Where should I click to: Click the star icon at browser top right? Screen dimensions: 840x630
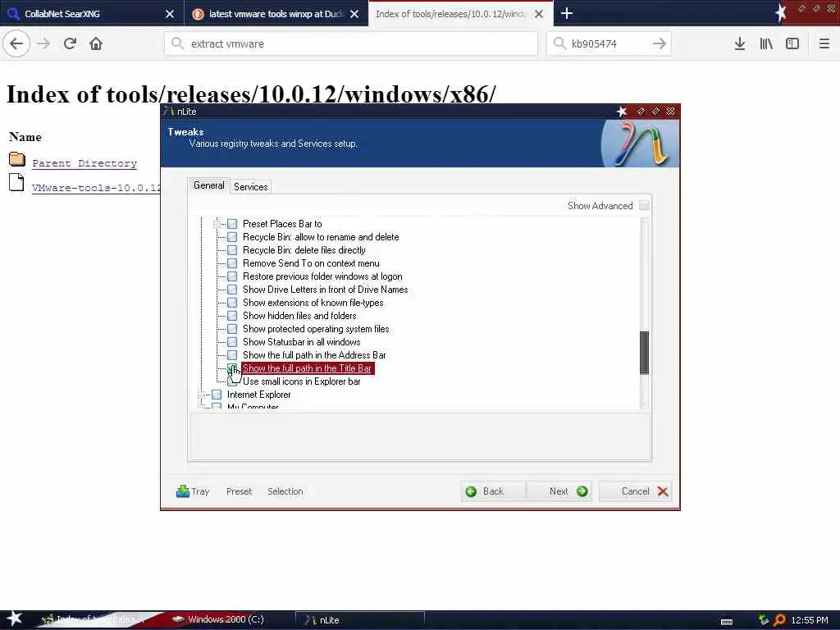781,12
